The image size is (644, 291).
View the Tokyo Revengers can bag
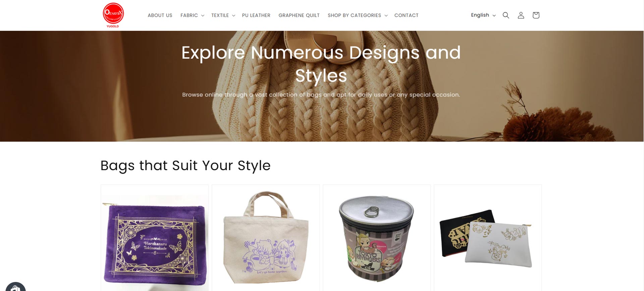pos(376,238)
